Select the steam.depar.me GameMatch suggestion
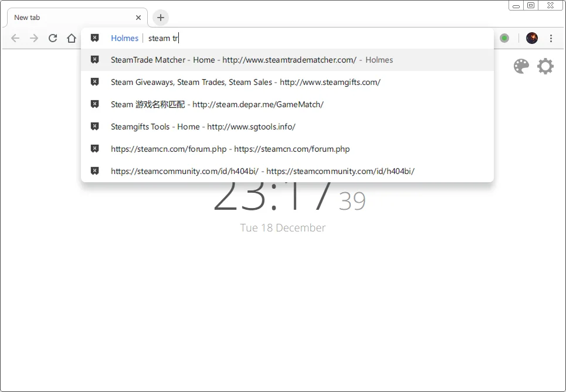566x392 pixels. click(217, 104)
